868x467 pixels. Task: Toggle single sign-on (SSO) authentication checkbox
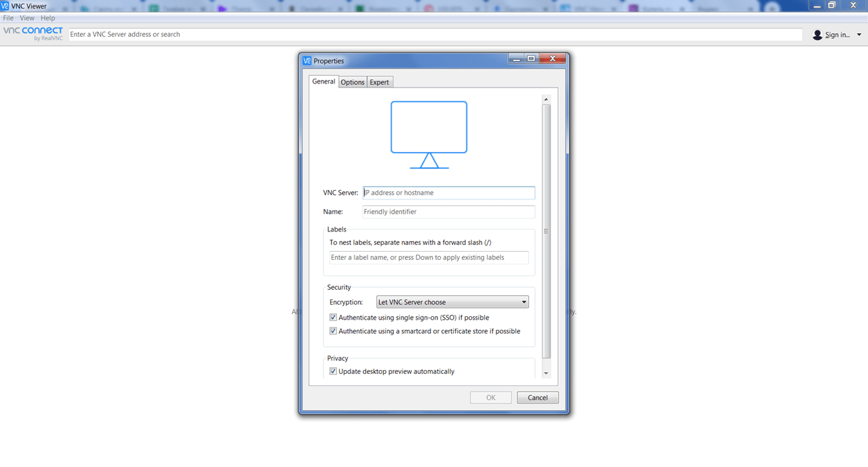[333, 317]
